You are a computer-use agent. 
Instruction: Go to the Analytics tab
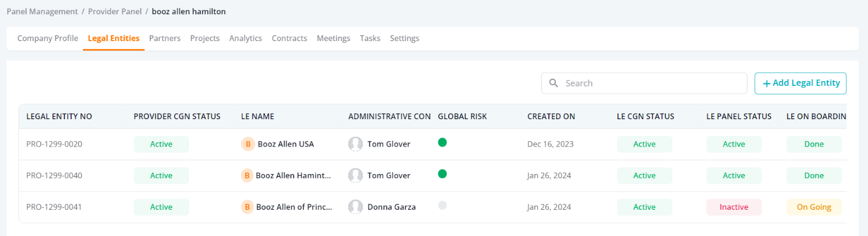click(x=245, y=38)
